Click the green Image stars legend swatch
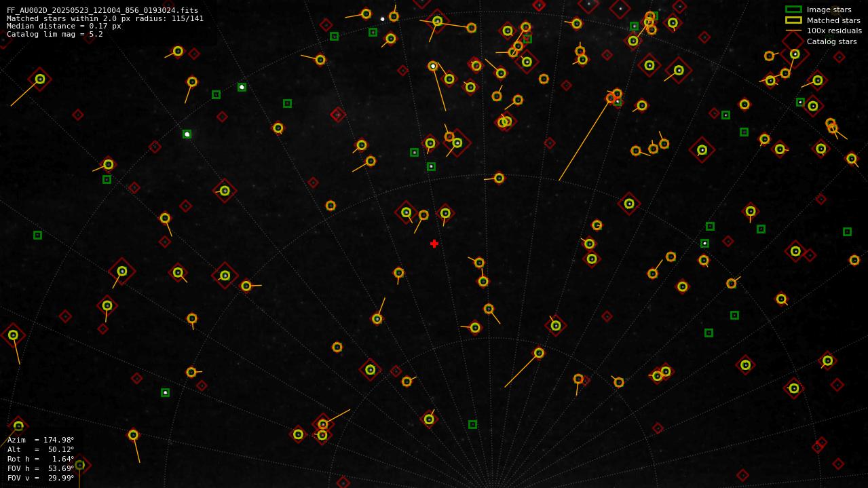This screenshot has width=868, height=488. [x=793, y=10]
